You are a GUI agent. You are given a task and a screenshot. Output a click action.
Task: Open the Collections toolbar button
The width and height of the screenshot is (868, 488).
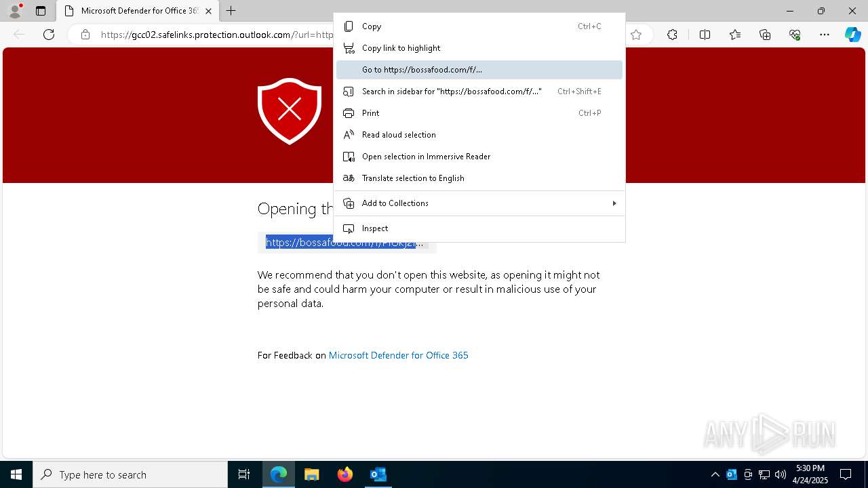click(x=765, y=35)
